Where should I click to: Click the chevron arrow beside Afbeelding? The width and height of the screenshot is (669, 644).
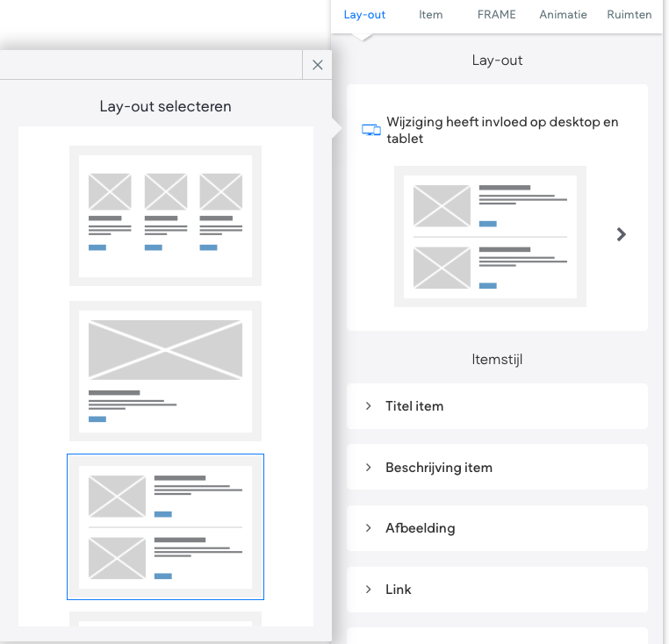point(369,528)
